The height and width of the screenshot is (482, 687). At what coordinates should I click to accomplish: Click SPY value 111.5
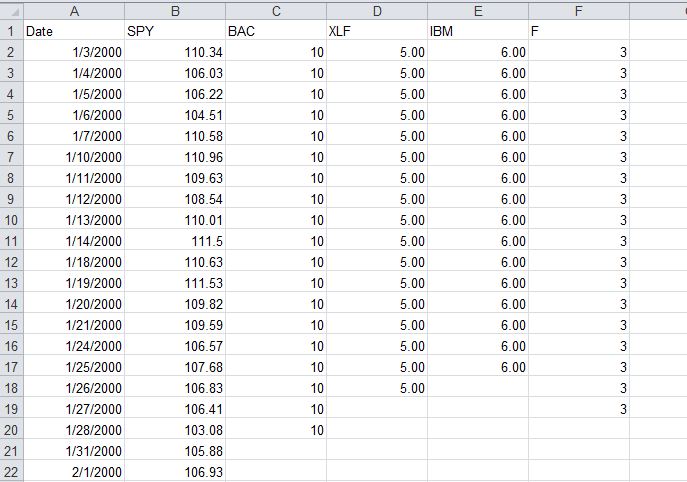tap(175, 241)
